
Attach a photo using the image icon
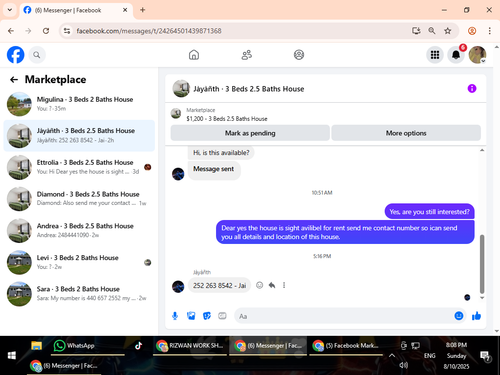click(191, 316)
